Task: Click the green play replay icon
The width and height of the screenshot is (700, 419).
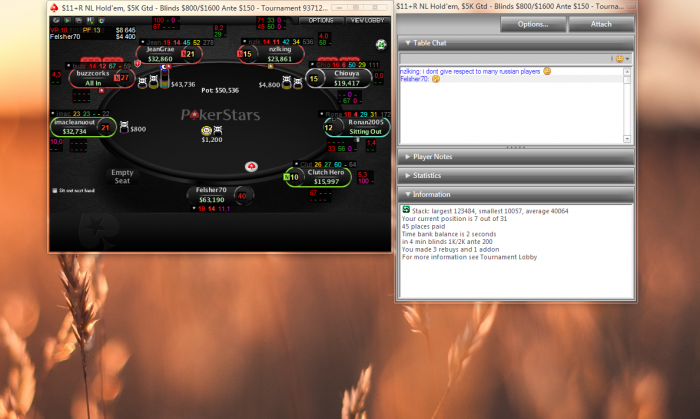Action: coord(67,21)
